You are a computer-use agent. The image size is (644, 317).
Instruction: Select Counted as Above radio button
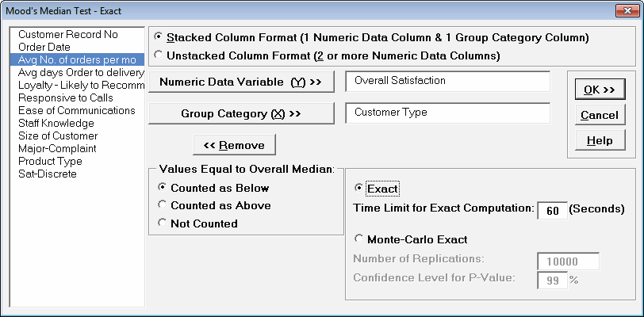coord(163,205)
